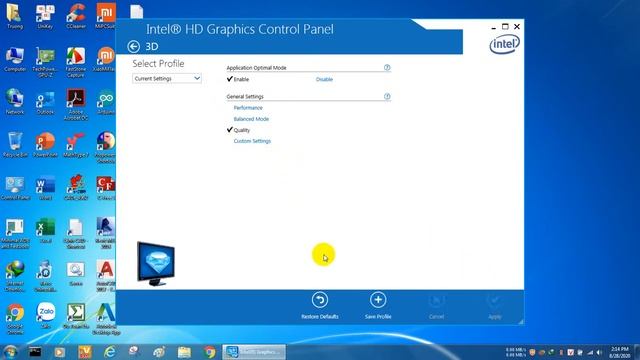The height and width of the screenshot is (360, 640).
Task: Click the Save Profile plus icon
Action: click(x=378, y=300)
